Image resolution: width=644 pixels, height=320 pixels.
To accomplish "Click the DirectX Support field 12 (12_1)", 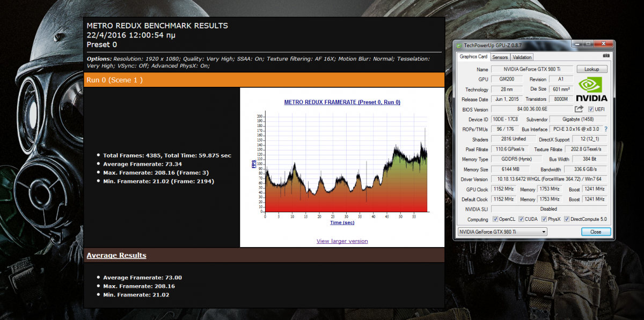I will (x=590, y=139).
